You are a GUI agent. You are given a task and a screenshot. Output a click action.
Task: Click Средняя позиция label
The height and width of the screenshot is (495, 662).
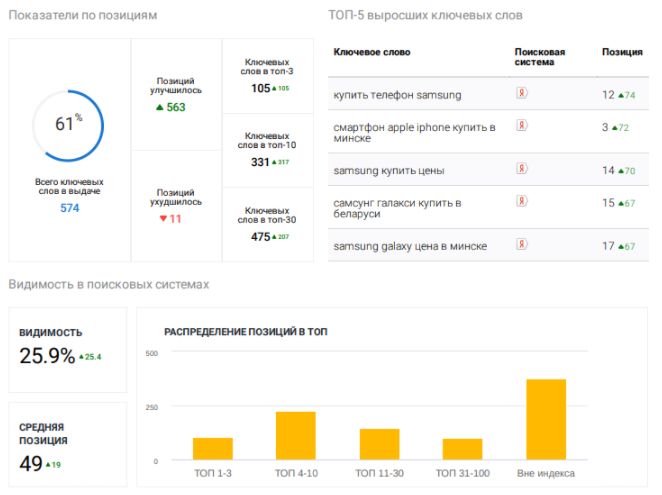pyautogui.click(x=43, y=433)
